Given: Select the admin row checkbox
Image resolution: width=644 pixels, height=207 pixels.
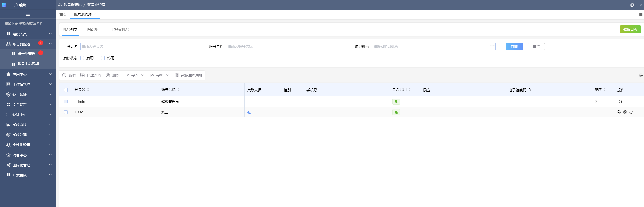Looking at the screenshot, I should [x=66, y=102].
